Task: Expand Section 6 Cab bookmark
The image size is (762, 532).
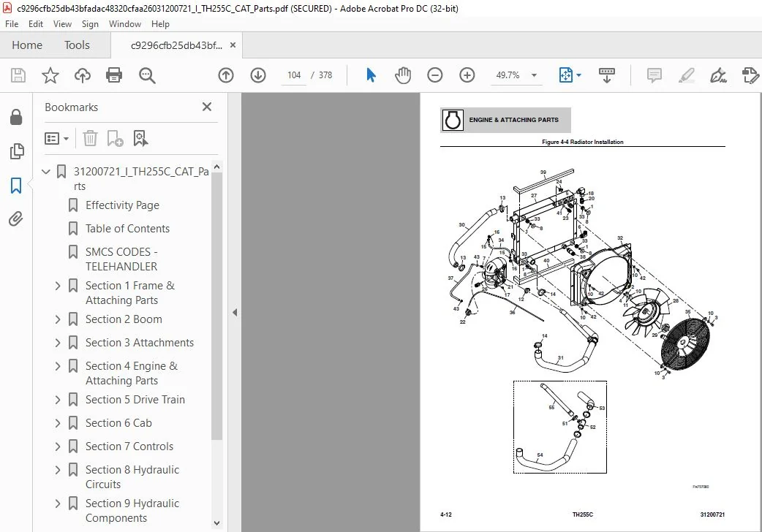Action: [58, 423]
